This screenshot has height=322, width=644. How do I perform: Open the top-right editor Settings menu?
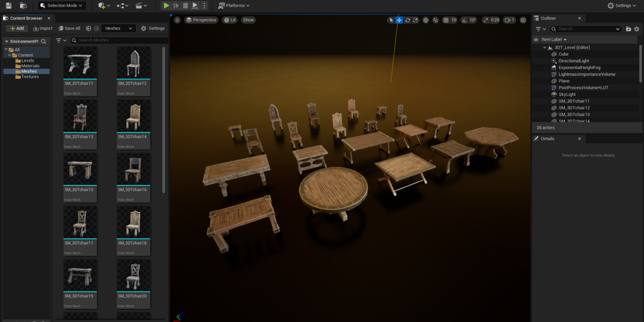tap(623, 5)
